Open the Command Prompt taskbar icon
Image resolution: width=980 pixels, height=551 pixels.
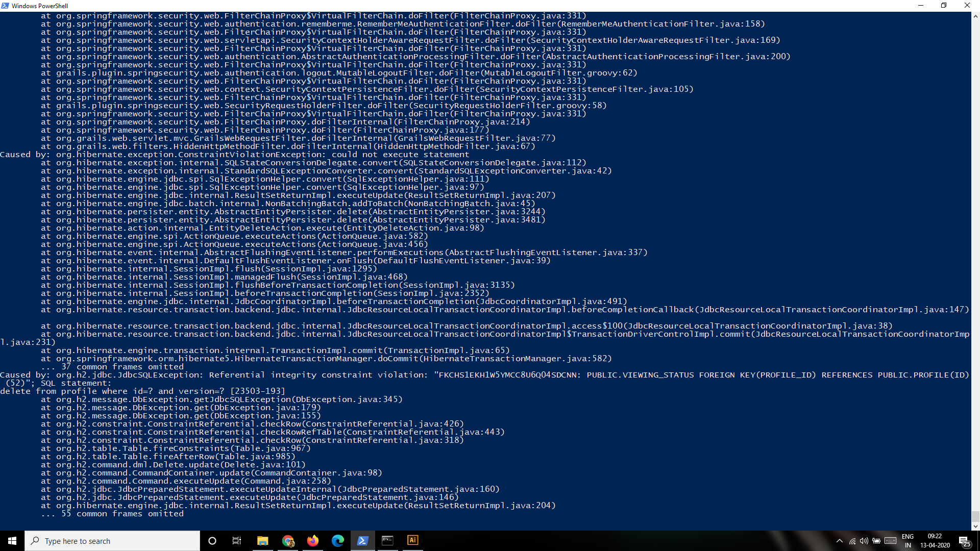[388, 541]
